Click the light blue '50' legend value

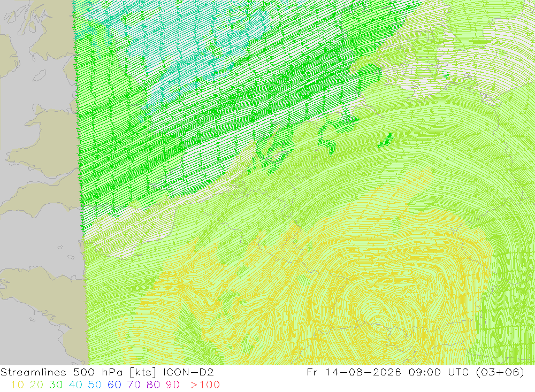95,385
